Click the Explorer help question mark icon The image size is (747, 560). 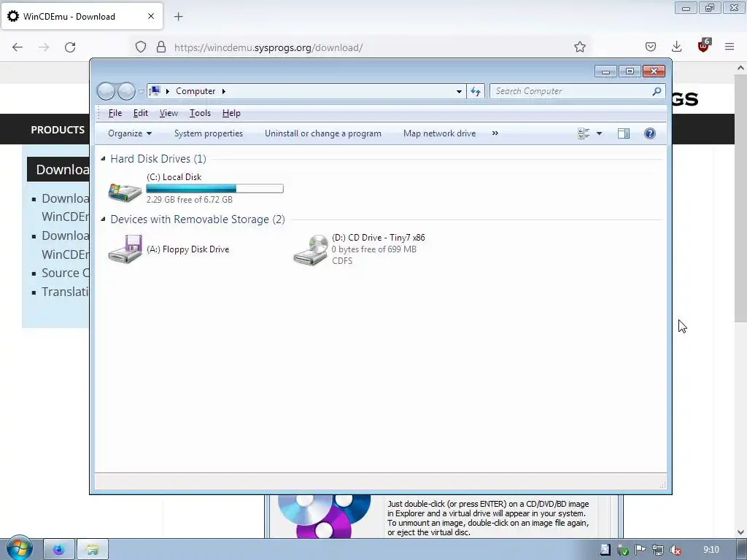(x=649, y=133)
